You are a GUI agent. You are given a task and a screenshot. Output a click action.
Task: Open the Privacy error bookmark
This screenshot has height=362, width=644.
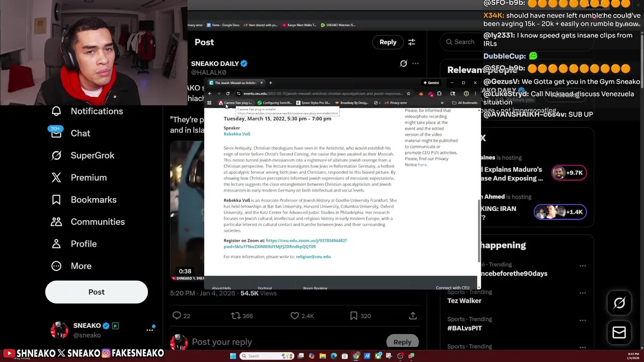pos(395,103)
